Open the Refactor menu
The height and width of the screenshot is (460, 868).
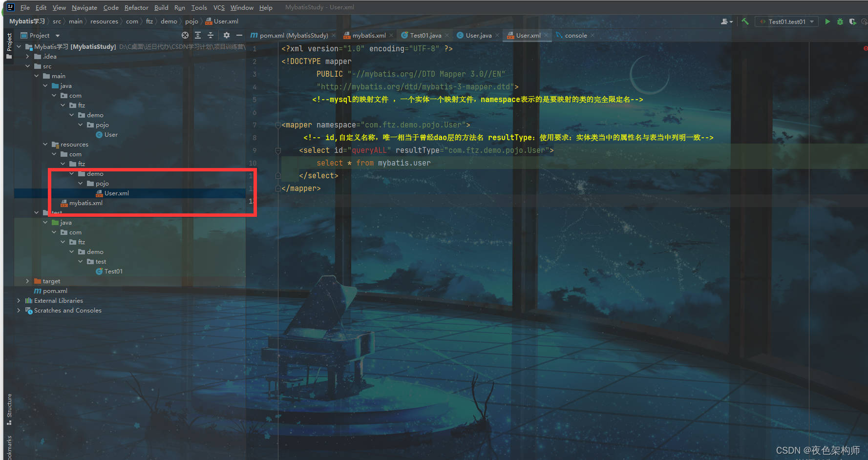coord(136,7)
